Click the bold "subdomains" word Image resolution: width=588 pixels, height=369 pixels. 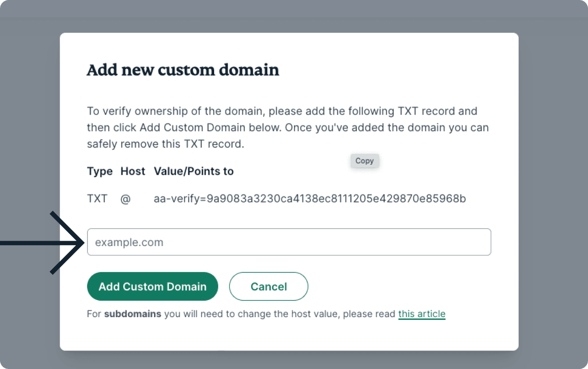pos(133,314)
